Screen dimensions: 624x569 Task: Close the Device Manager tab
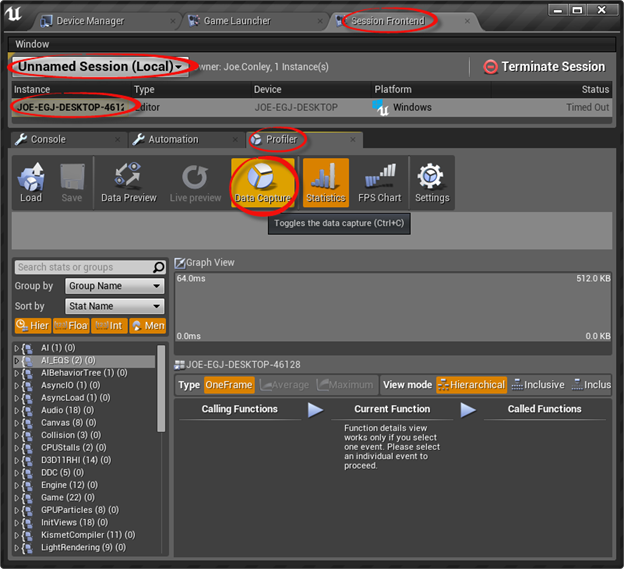tap(173, 21)
